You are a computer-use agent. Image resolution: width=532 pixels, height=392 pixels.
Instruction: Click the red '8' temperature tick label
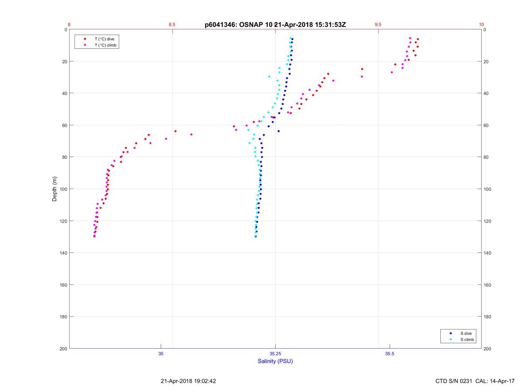69,24
